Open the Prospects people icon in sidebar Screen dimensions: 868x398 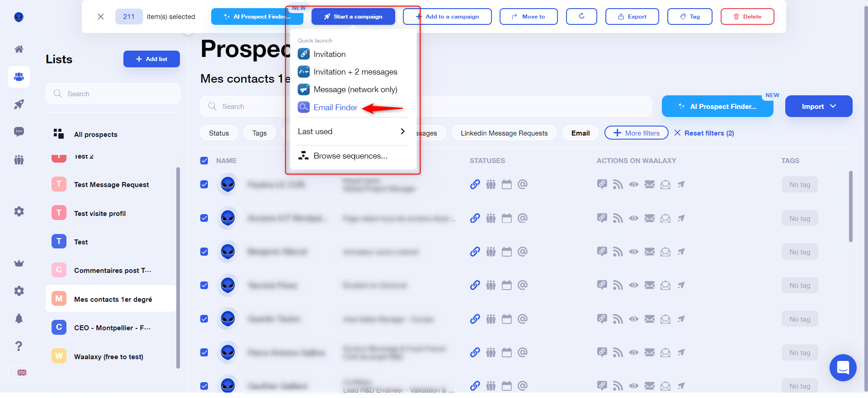(x=19, y=77)
